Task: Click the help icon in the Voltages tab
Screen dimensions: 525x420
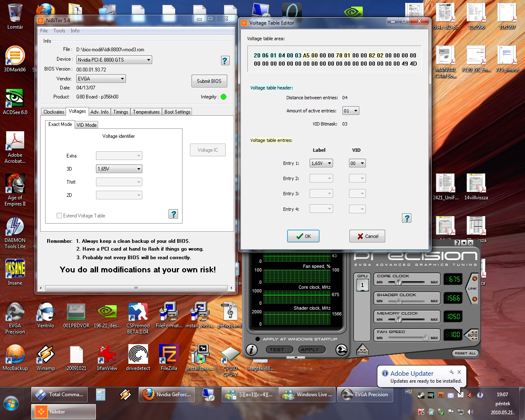Action: click(x=173, y=214)
